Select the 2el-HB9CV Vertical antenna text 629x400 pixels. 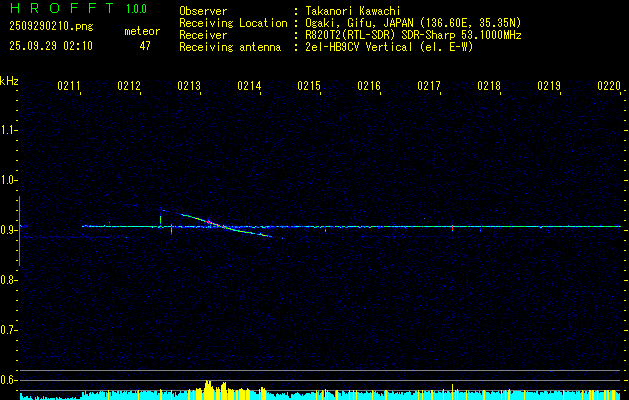click(x=359, y=47)
